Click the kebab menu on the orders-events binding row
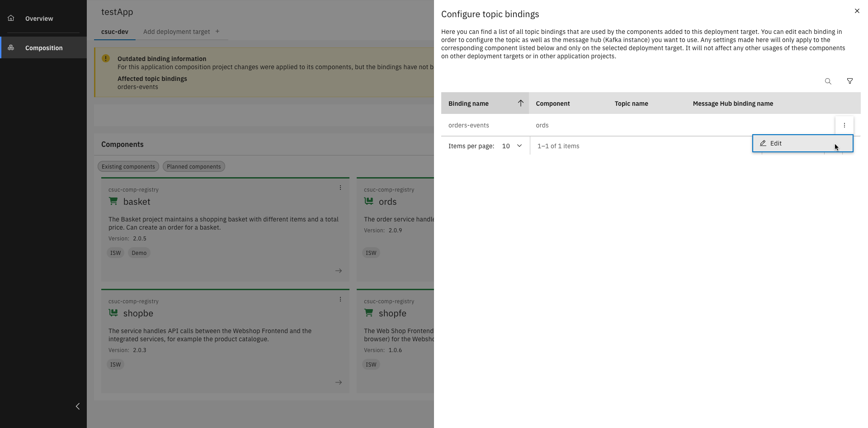 [x=844, y=125]
